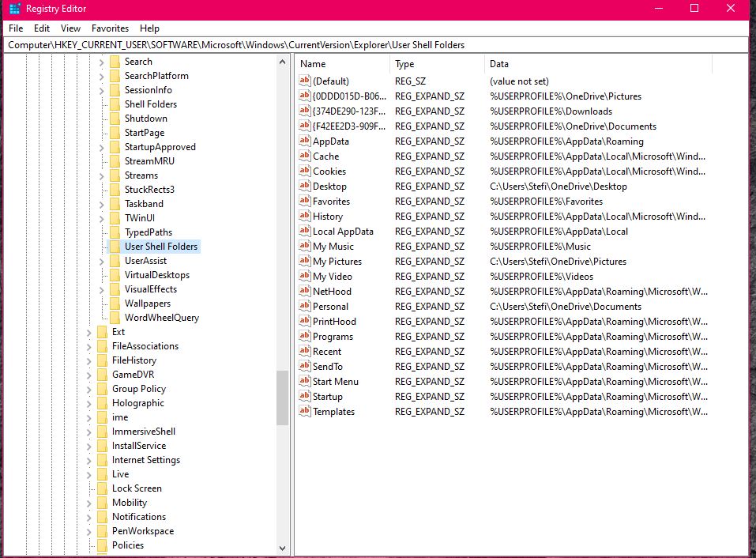Click the folder icon of User Shell Folders key
756x558 pixels.
click(x=115, y=247)
